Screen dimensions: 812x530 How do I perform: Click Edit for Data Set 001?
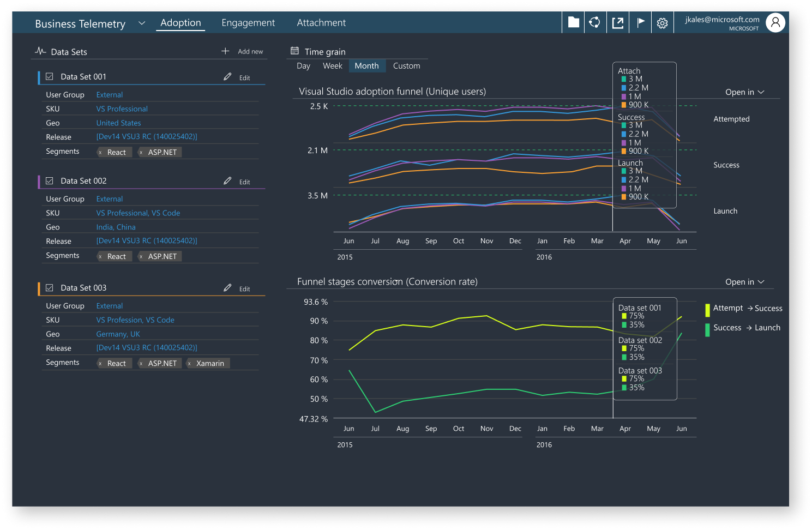(x=245, y=78)
